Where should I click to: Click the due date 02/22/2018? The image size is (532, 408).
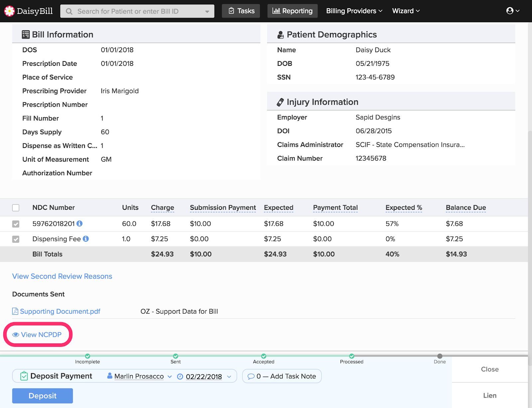click(x=204, y=377)
